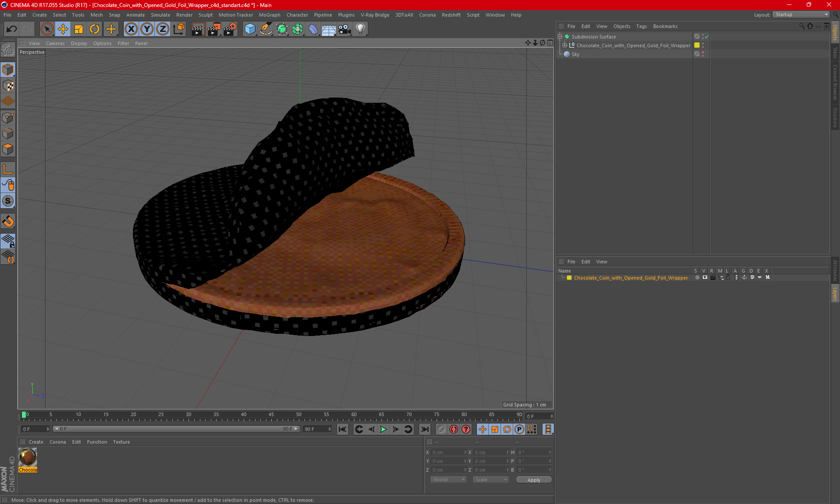840x504 pixels.
Task: Step the end frame 90 F arrows
Action: coord(329,429)
